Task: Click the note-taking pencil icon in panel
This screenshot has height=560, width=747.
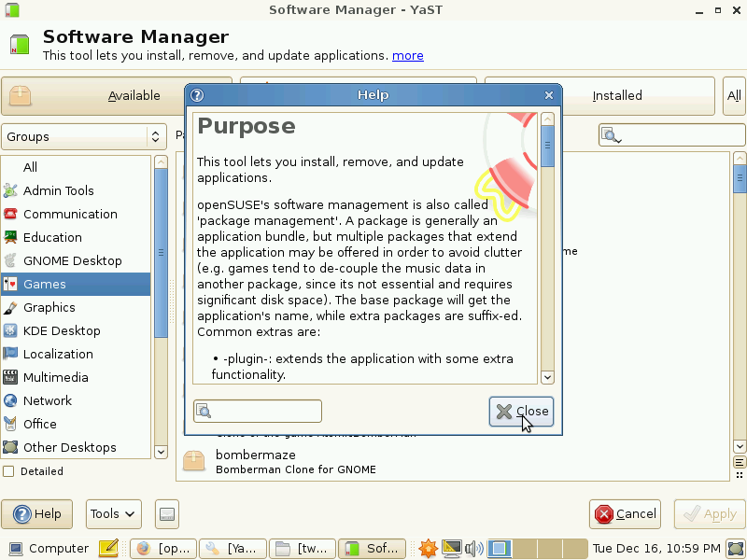Action: [108, 549]
